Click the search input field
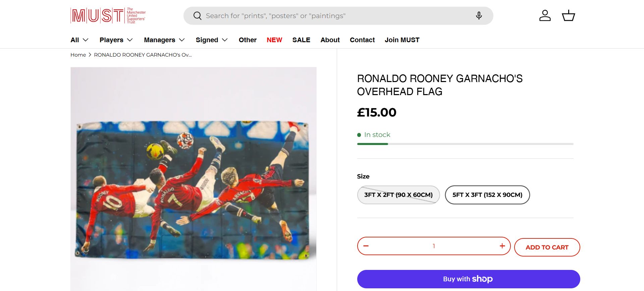The height and width of the screenshot is (291, 644). click(x=335, y=16)
